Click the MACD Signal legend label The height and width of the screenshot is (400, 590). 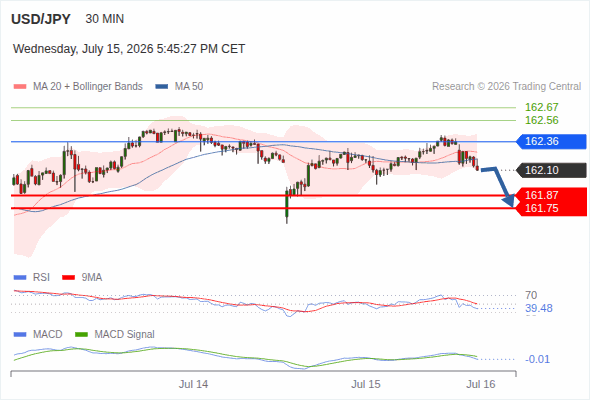pyautogui.click(x=124, y=335)
